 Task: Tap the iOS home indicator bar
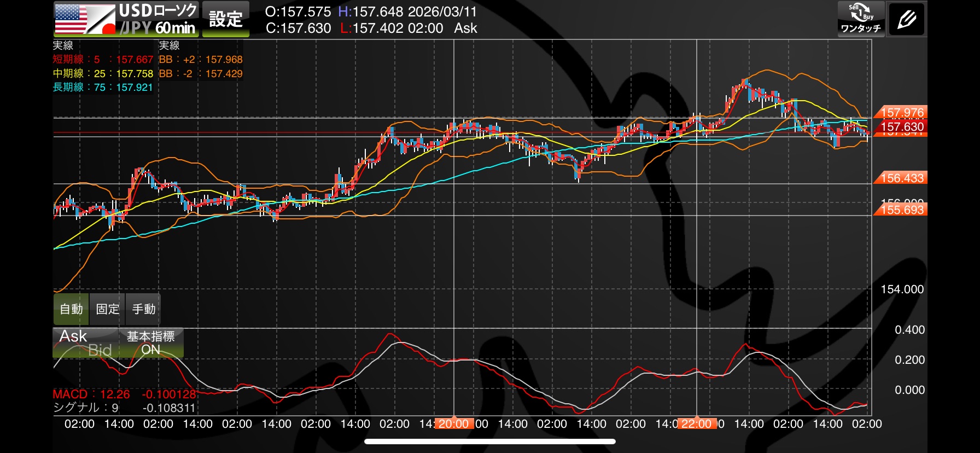pyautogui.click(x=490, y=442)
